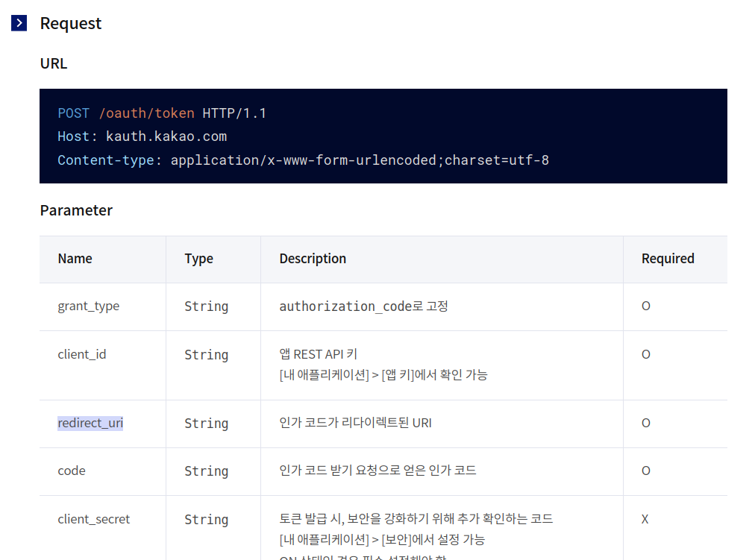
Task: Select the Request section header
Action: point(71,23)
